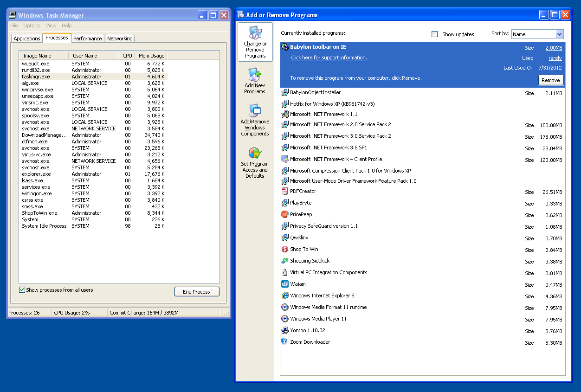Click the Shopping Sidekick program icon
Screen dimensions: 581x392
tap(285, 261)
